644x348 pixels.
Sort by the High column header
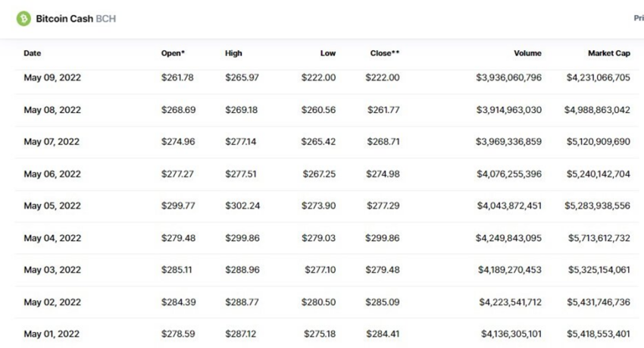click(233, 53)
